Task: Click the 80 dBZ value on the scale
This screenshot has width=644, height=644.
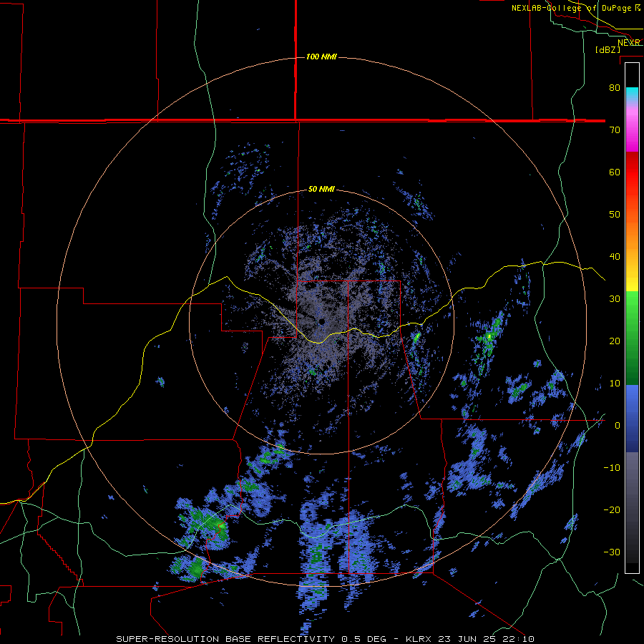Action: tap(615, 87)
